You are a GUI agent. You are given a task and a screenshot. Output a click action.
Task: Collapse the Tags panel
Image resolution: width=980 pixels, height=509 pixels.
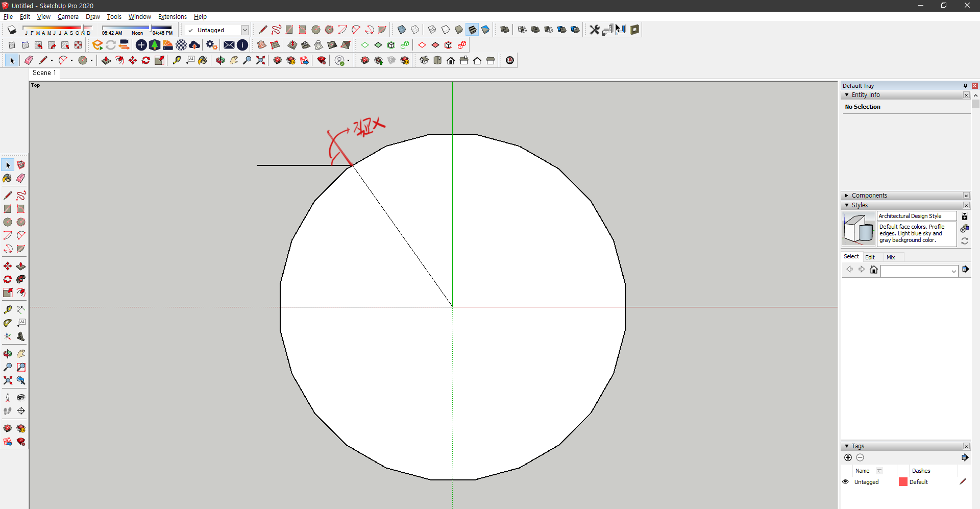[x=847, y=446]
